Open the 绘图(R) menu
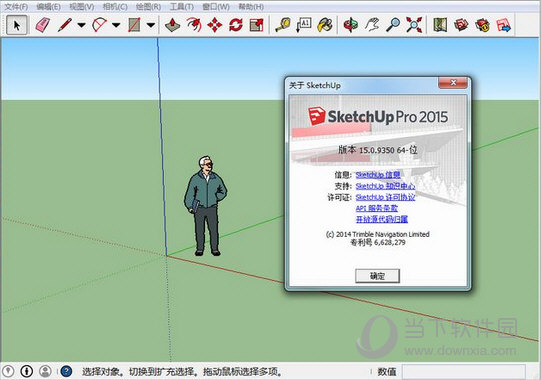This screenshot has width=541, height=380. click(x=148, y=7)
